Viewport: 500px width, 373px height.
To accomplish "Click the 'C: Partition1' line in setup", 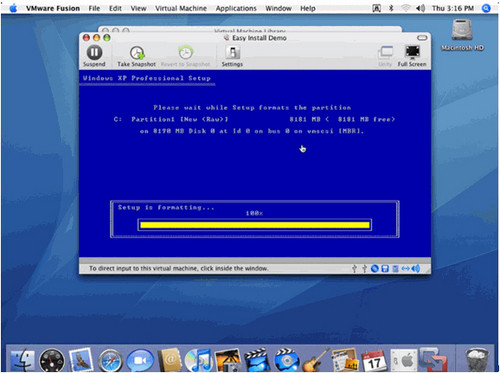I will (x=254, y=119).
